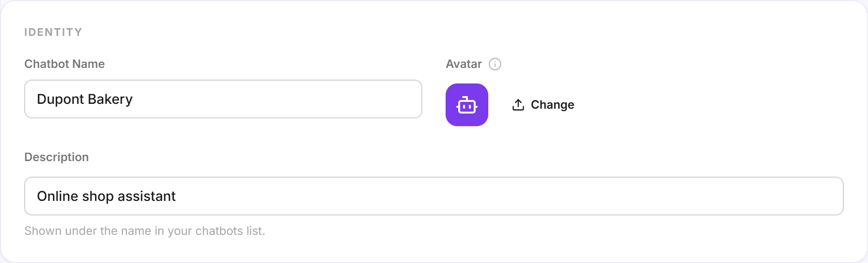Click the word shop in description
Image resolution: width=868 pixels, height=263 pixels.
pos(98,197)
